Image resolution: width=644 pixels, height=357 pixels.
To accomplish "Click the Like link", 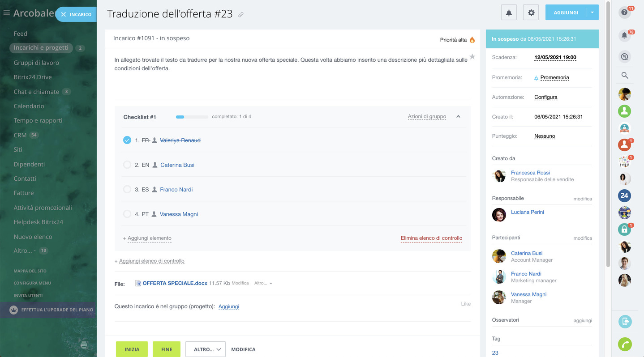I will tap(466, 304).
